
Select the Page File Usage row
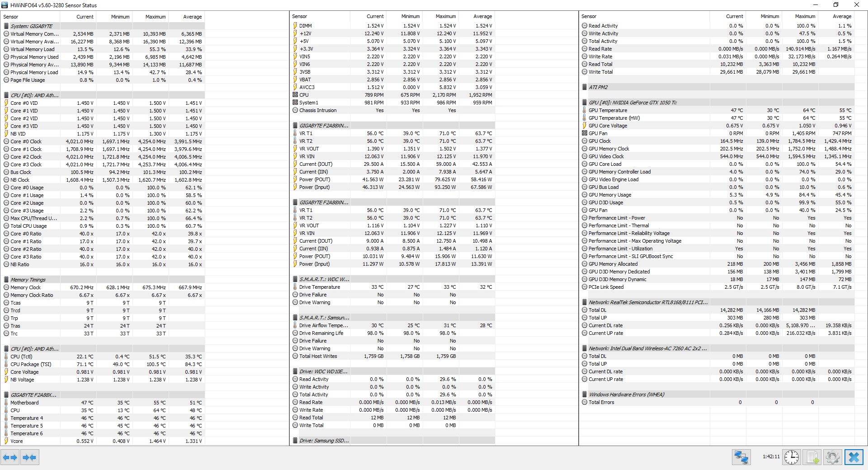104,80
